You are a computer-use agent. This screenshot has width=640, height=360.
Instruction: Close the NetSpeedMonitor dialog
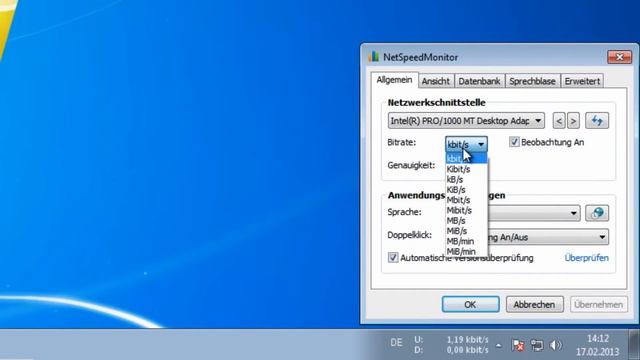pos(619,57)
